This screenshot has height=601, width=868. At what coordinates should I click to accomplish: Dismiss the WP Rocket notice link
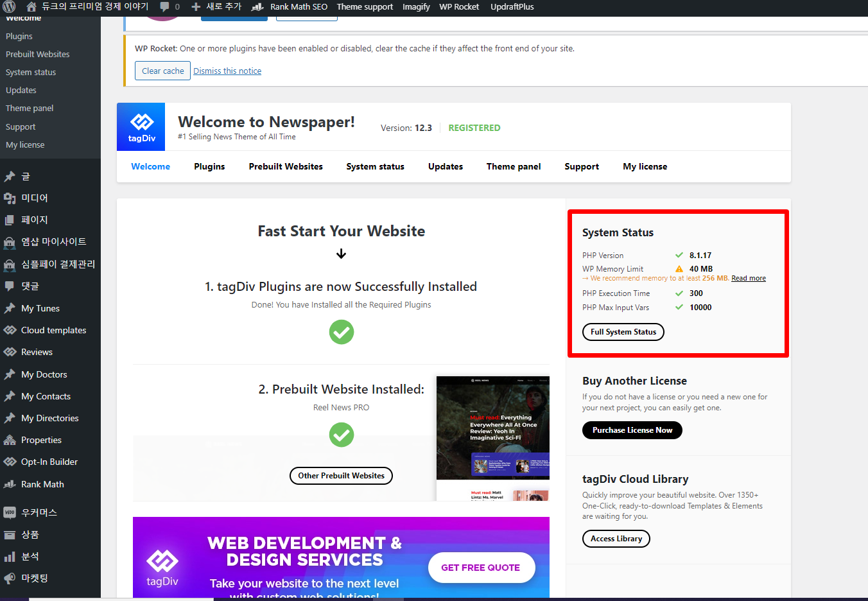pyautogui.click(x=227, y=71)
